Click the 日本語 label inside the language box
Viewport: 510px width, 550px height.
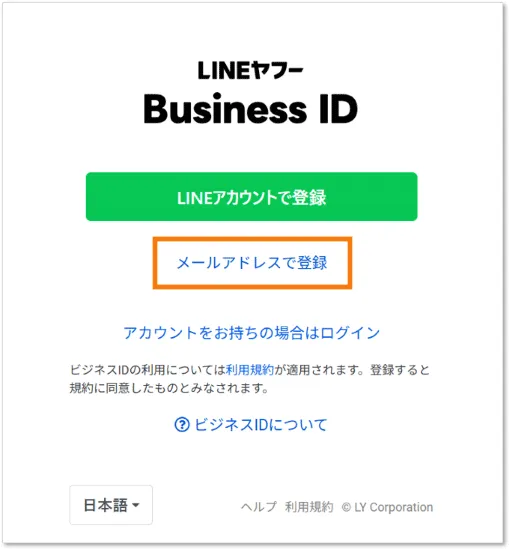click(106, 505)
